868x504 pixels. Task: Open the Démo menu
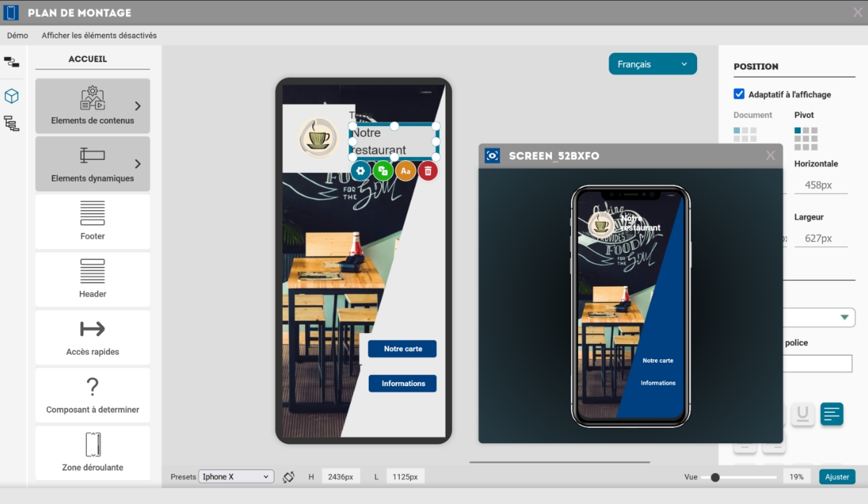[x=17, y=35]
